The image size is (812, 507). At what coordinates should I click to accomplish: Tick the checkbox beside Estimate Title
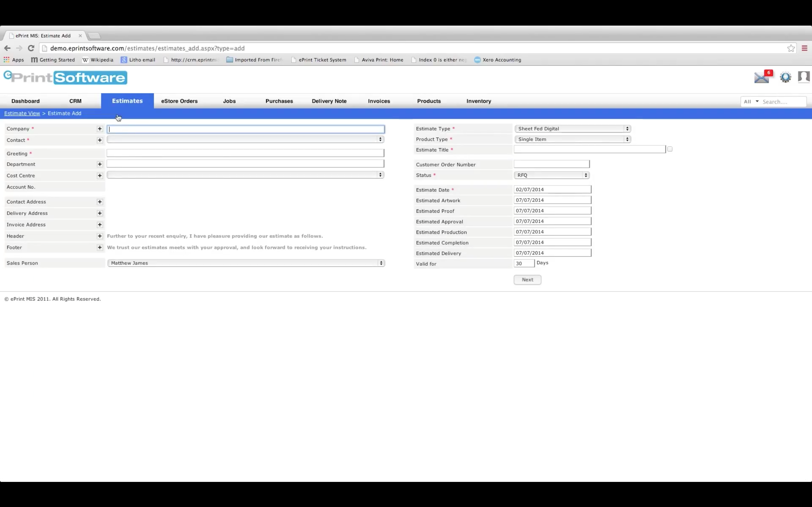coord(670,149)
